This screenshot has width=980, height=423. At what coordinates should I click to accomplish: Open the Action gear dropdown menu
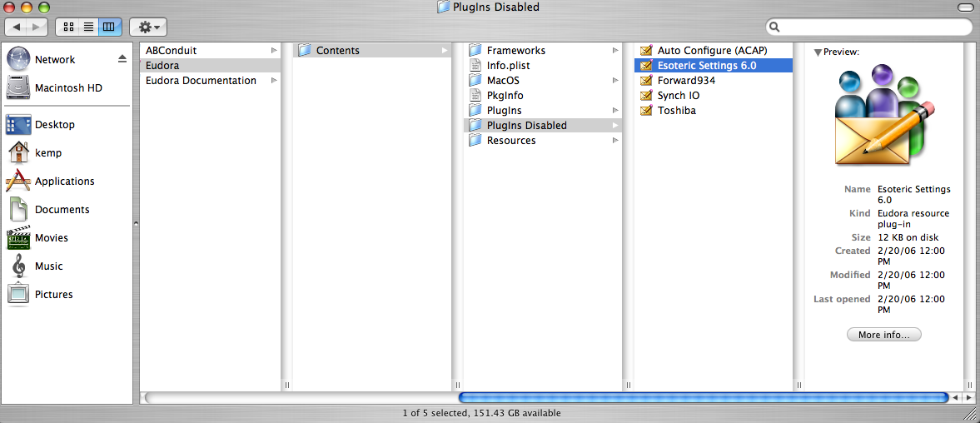148,27
